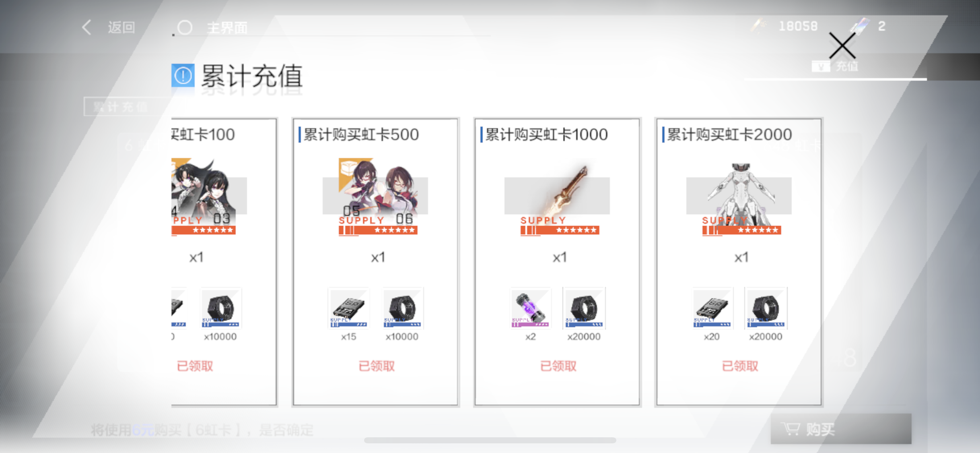Open the 充值 tab at top right
Screen dimensions: 980x453
tap(835, 66)
